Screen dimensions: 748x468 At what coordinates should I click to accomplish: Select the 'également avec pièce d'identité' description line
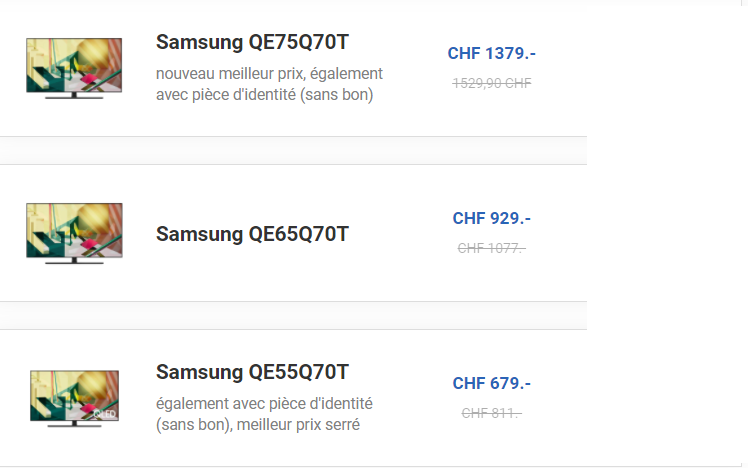[264, 404]
